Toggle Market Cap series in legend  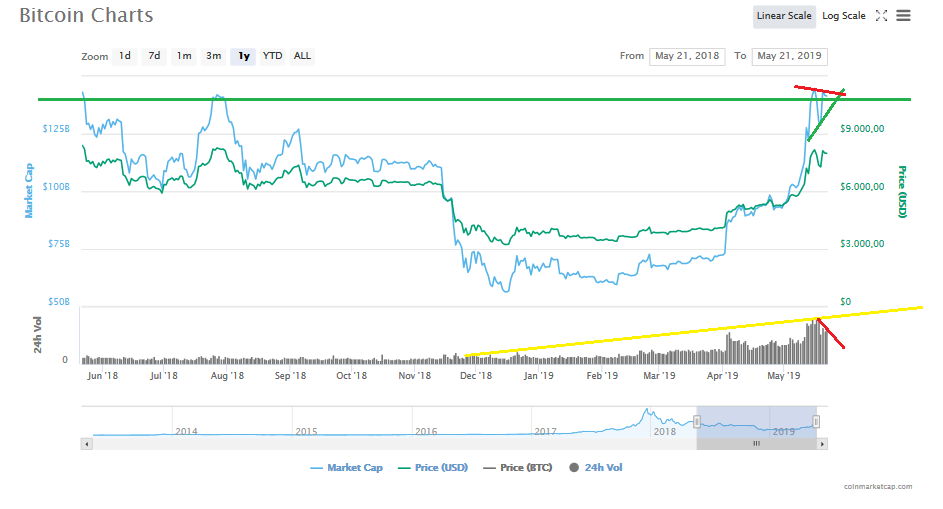click(346, 467)
